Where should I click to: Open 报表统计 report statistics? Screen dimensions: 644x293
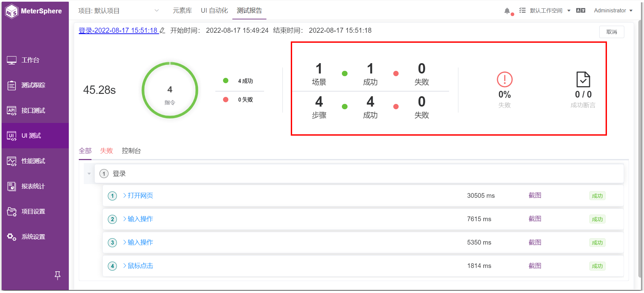[35, 186]
